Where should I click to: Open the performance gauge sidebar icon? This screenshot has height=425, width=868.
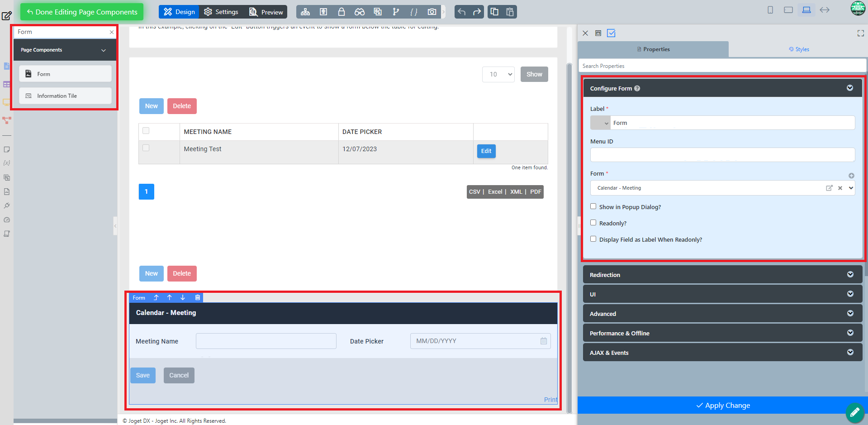(x=6, y=220)
